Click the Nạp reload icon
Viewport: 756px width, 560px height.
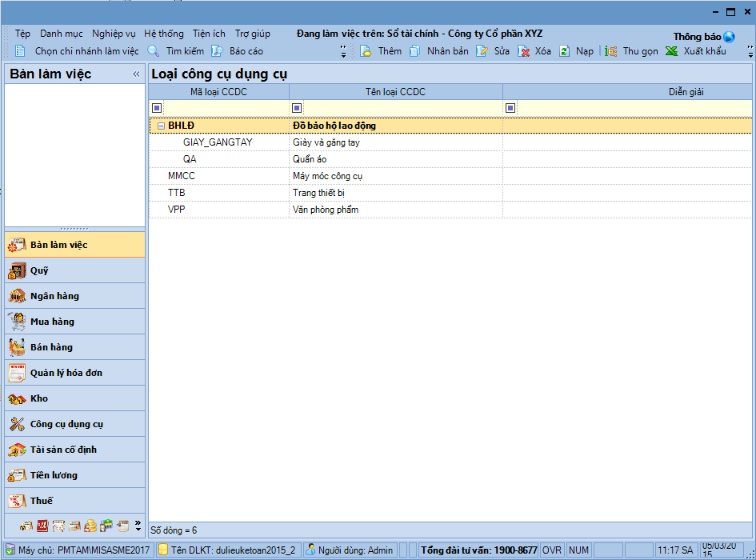(x=565, y=51)
